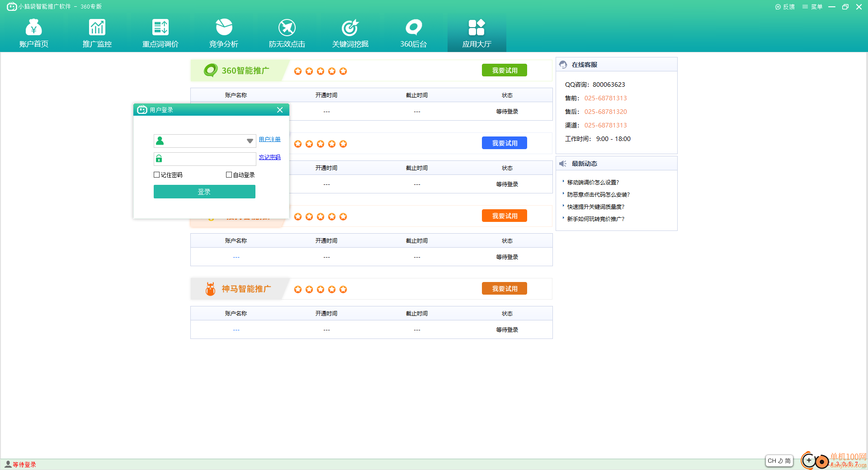This screenshot has height=470, width=868.
Task: Click the blue --- account name in 神马 table
Action: tap(236, 330)
